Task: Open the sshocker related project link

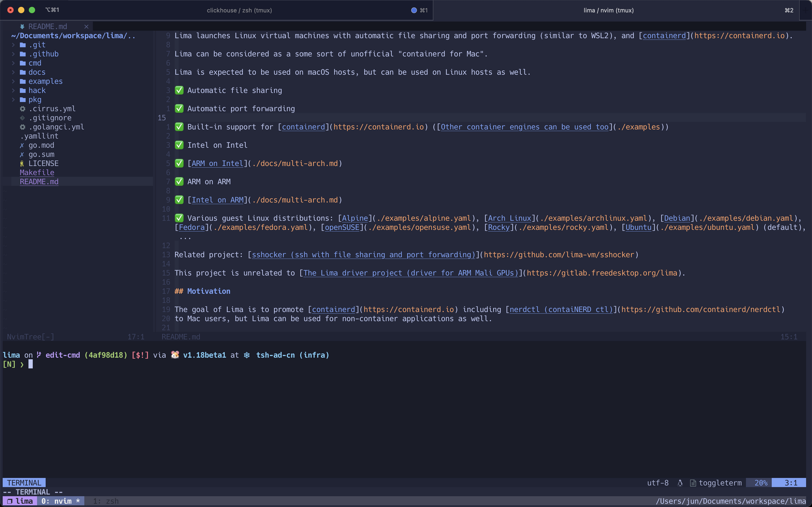Action: pyautogui.click(x=363, y=255)
